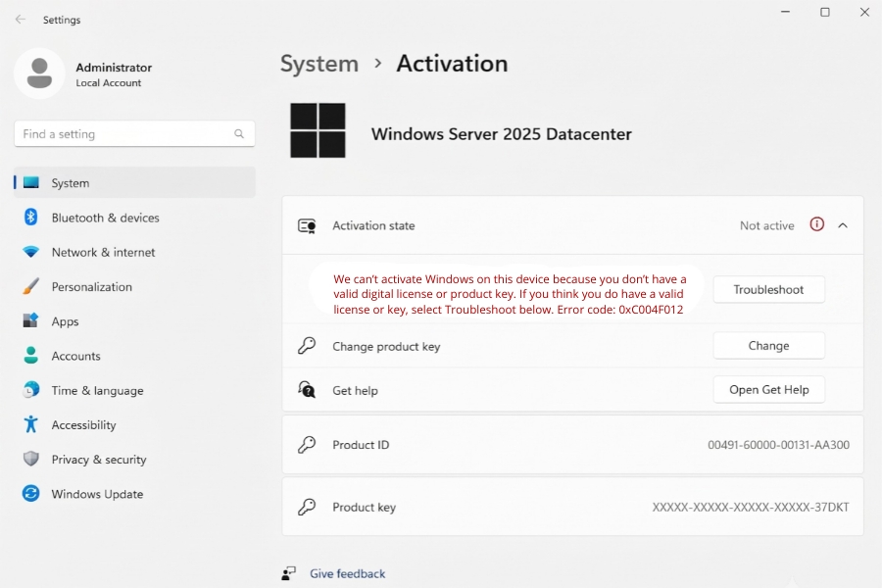Image resolution: width=882 pixels, height=588 pixels.
Task: Click the Personalization paintbrush icon
Action: (x=31, y=286)
